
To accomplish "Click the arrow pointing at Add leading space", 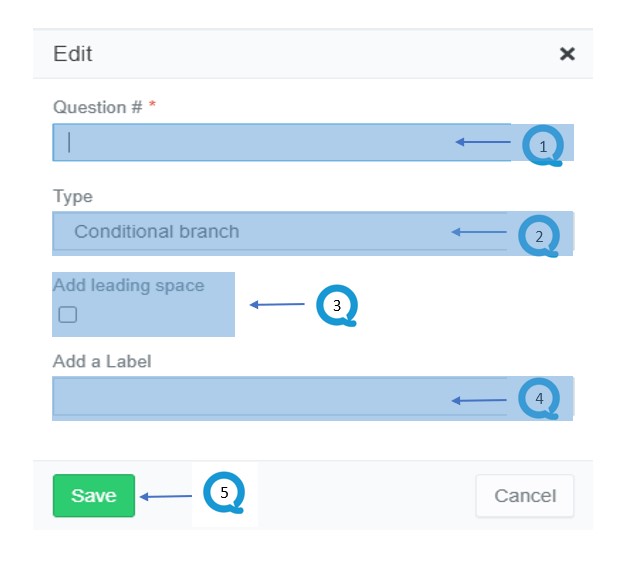I will [277, 304].
